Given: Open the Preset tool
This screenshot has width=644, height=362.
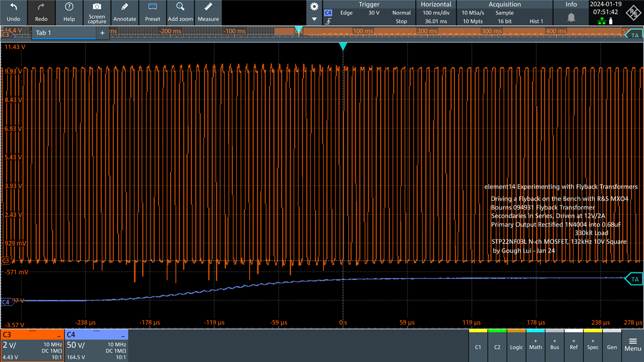Looking at the screenshot, I should pyautogui.click(x=152, y=7).
